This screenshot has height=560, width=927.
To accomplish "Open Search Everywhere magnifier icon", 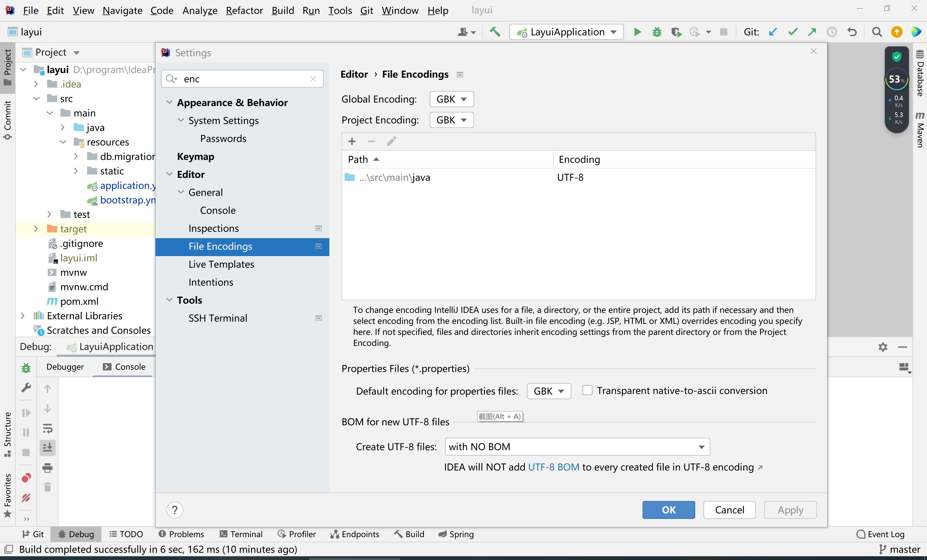I will click(x=877, y=32).
